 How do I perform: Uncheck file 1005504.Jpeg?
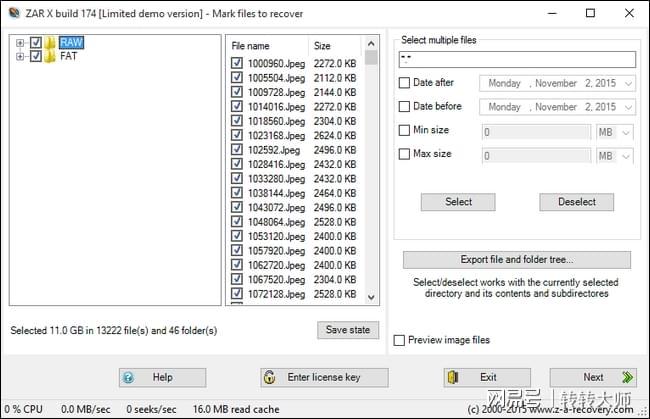click(237, 78)
